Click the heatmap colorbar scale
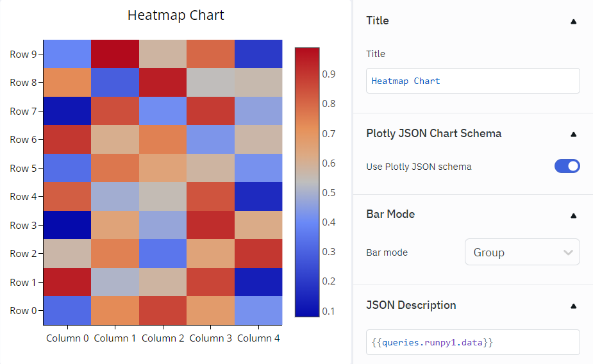 point(307,182)
